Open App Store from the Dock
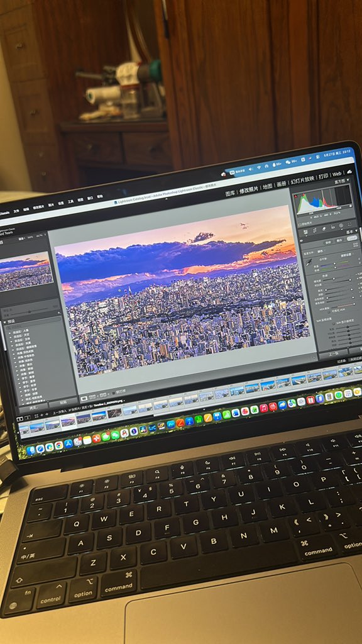This screenshot has height=644, width=362. click(x=69, y=444)
